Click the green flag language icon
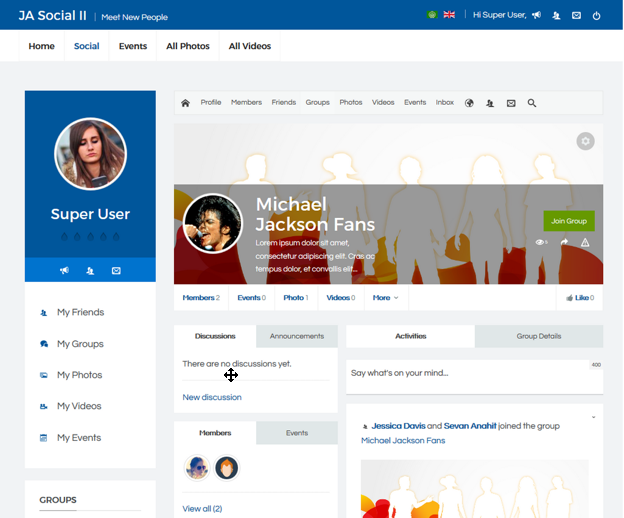 click(x=432, y=15)
